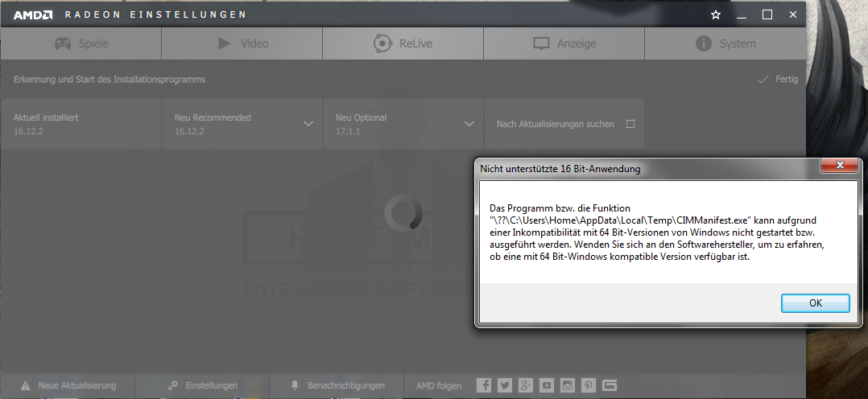Select the Aktuell installiert 16.12.2 tile
868x399 pixels.
[x=81, y=124]
